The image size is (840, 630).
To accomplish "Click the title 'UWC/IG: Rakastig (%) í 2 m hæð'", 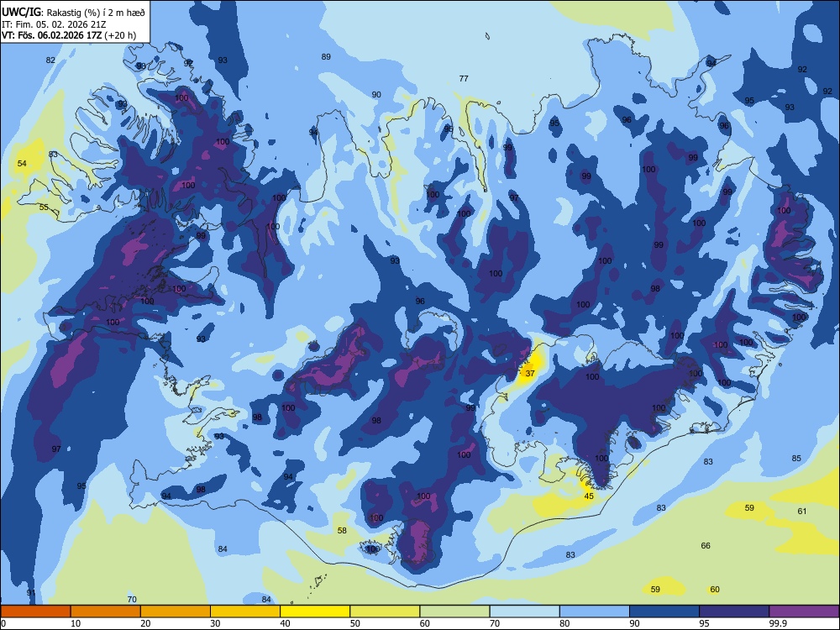I will click(73, 13).
